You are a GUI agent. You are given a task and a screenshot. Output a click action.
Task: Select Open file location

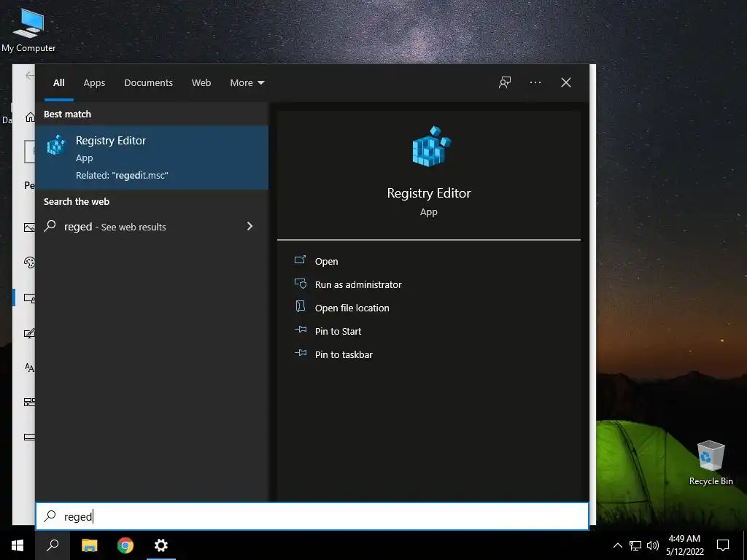point(352,308)
